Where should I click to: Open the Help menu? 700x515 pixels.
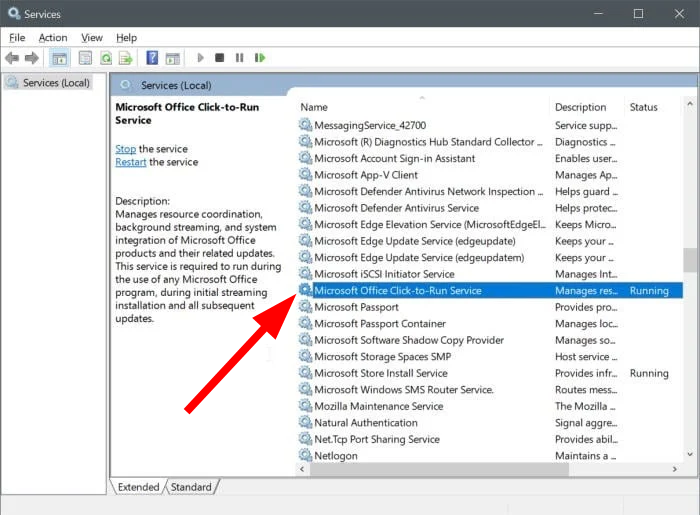pos(126,38)
